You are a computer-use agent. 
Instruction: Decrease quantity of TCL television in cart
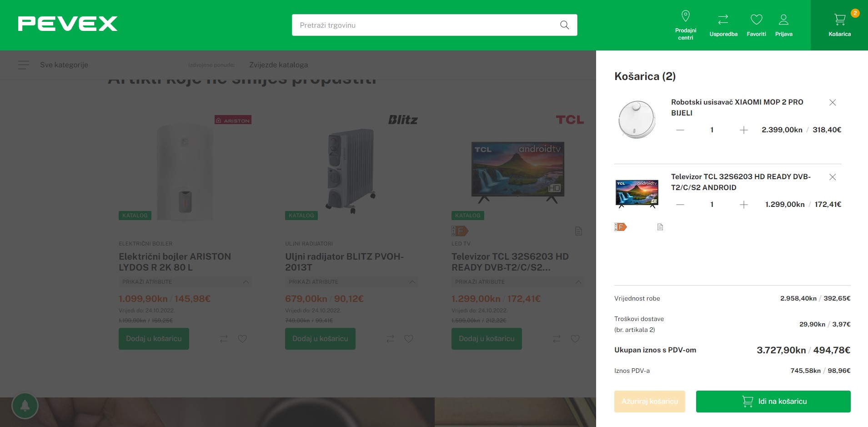tap(680, 205)
